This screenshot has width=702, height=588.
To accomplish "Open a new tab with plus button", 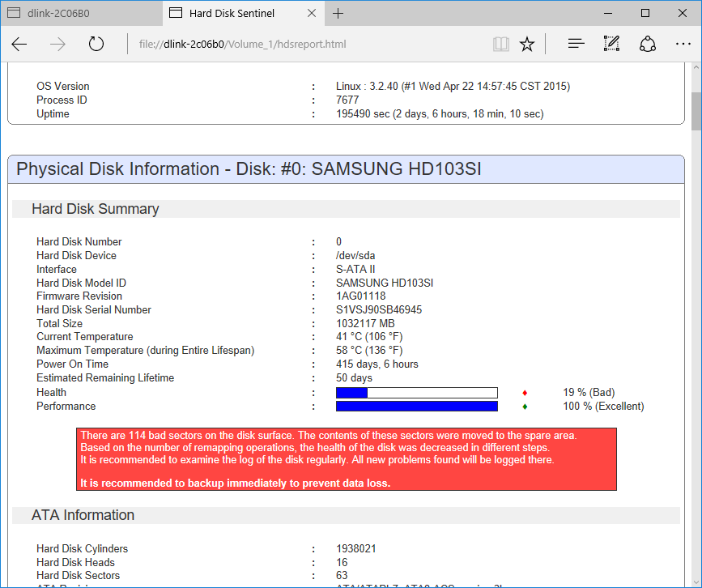I will point(338,14).
